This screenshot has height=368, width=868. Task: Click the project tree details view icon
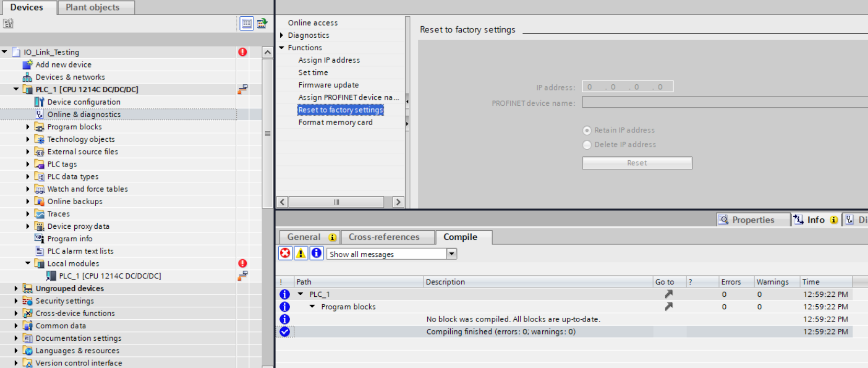(x=247, y=23)
